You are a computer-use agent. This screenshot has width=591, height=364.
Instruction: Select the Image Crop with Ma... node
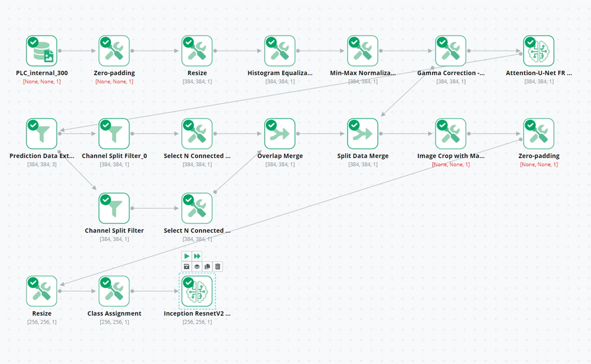[451, 134]
